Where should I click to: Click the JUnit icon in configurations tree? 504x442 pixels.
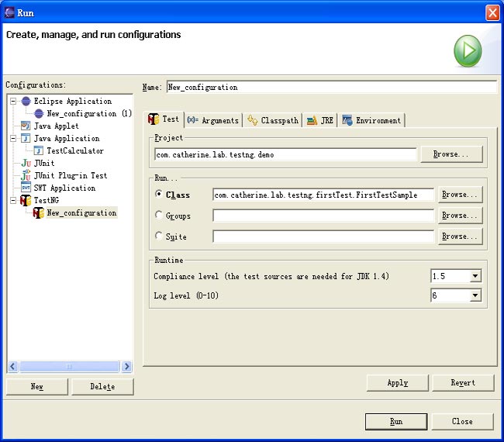[x=26, y=164]
